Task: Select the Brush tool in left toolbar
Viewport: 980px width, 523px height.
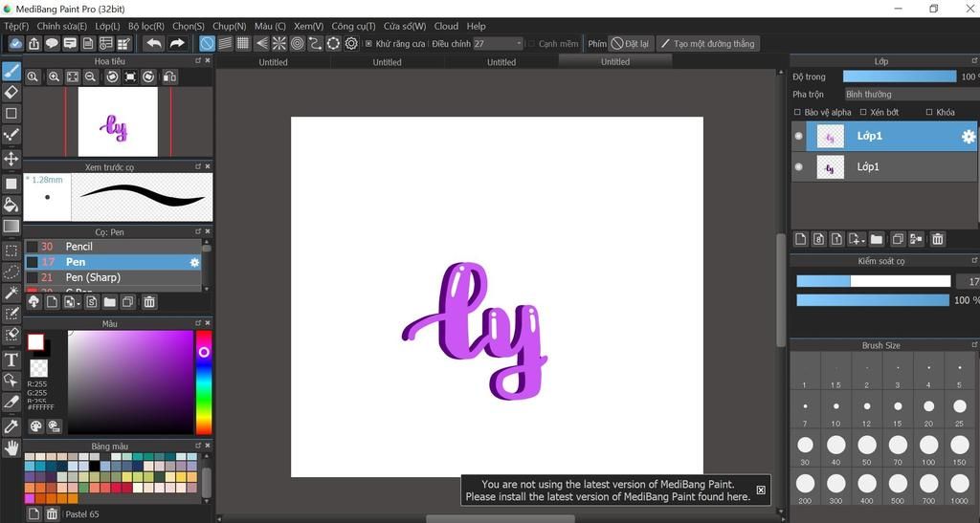Action: (11, 71)
